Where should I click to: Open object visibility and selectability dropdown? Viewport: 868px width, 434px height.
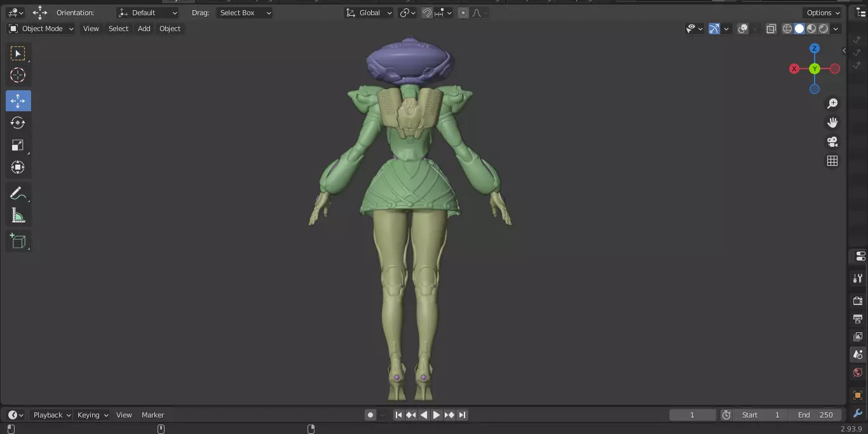[694, 29]
